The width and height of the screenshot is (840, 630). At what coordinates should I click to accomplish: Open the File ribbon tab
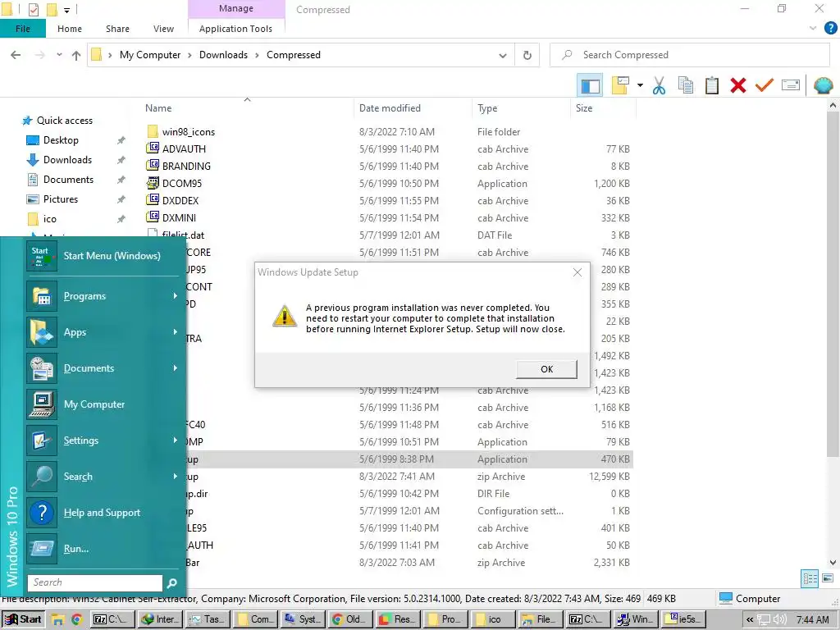[22, 29]
